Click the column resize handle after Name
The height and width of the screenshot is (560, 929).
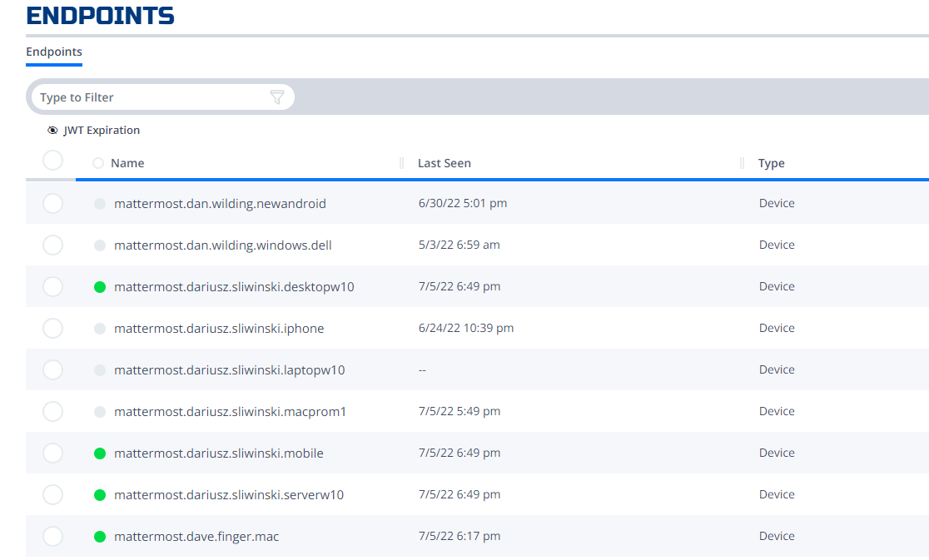point(402,163)
